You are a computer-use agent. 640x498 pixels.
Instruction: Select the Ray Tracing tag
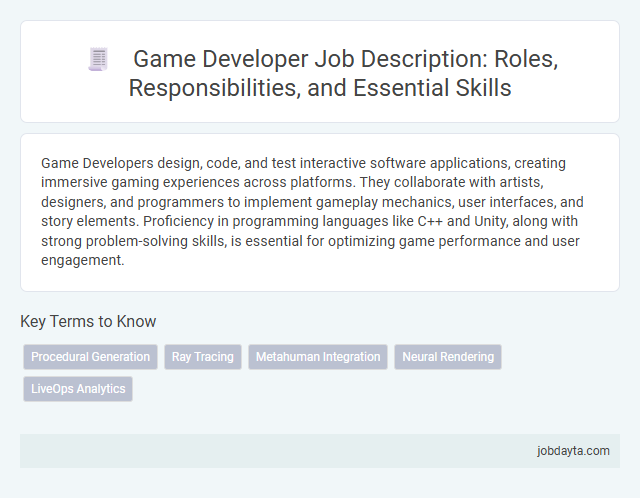tap(203, 357)
